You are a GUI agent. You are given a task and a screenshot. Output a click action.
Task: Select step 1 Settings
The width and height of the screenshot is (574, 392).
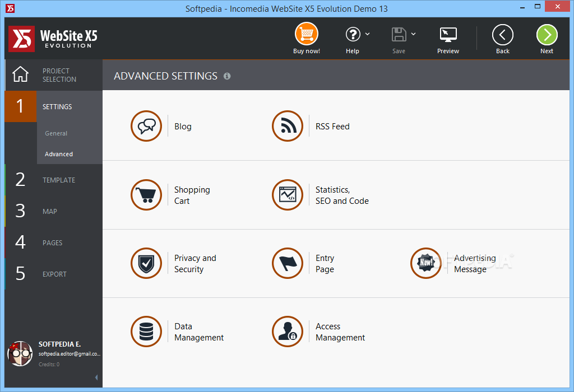point(54,106)
